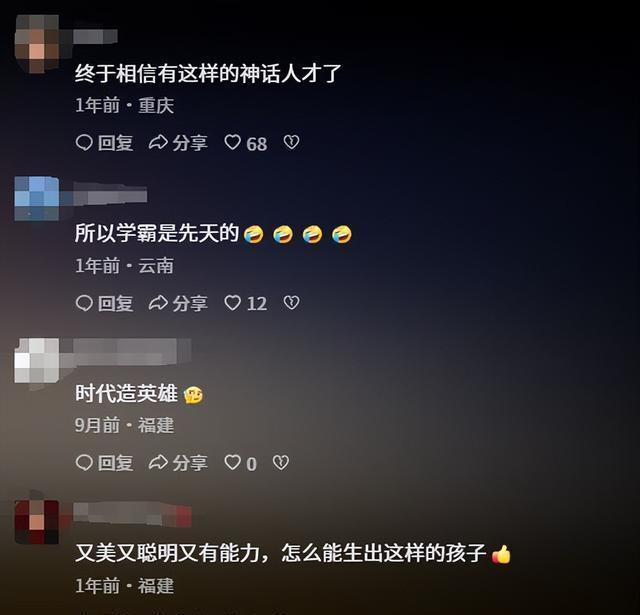The width and height of the screenshot is (640, 615).
Task: Like the comment with 12 likes
Action: 246,303
